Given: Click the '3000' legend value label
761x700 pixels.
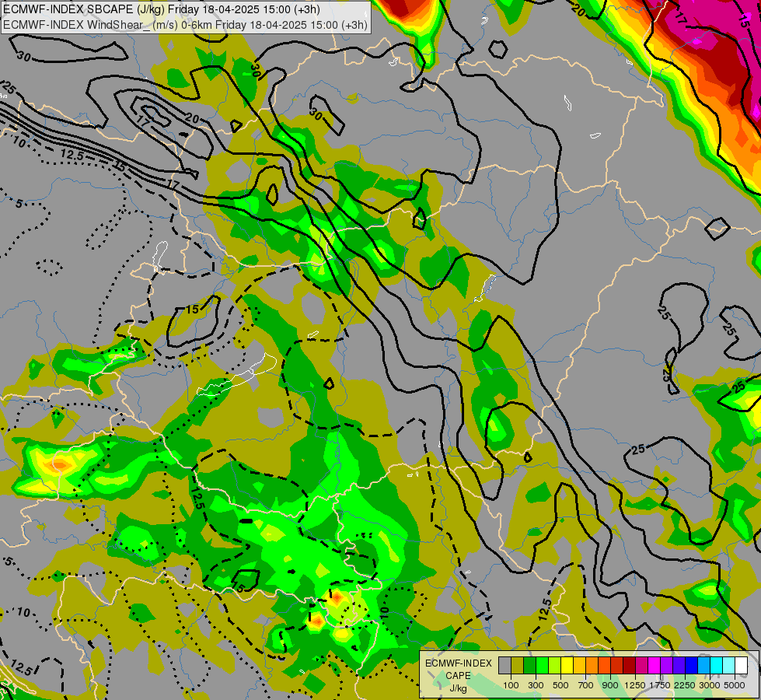Looking at the screenshot, I should click(x=710, y=685).
